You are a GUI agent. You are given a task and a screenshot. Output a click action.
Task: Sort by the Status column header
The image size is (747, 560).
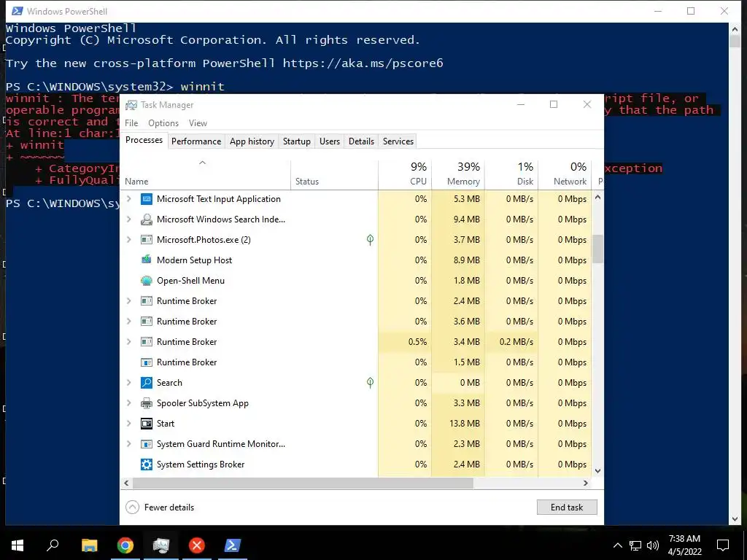click(x=334, y=175)
